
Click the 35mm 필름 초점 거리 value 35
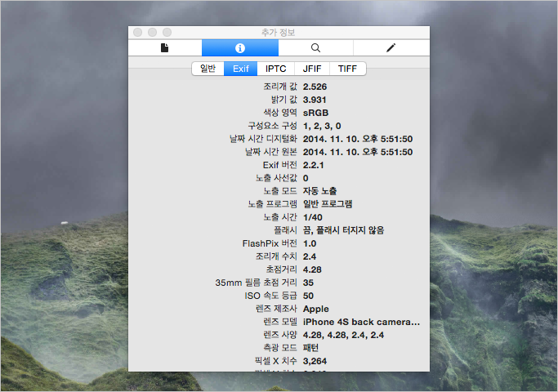[308, 283]
